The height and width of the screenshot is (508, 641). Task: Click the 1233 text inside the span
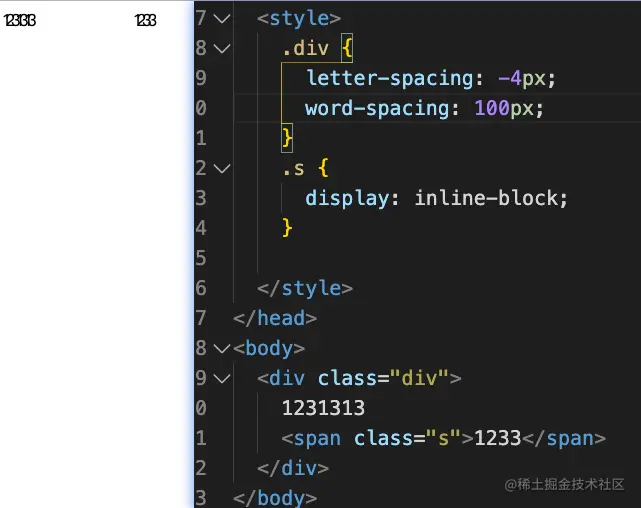[x=498, y=438]
